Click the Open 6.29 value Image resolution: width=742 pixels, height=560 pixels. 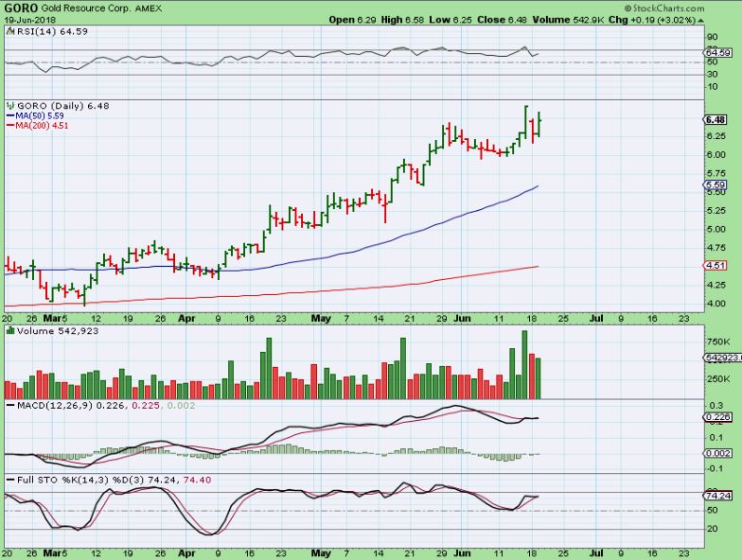pos(352,20)
